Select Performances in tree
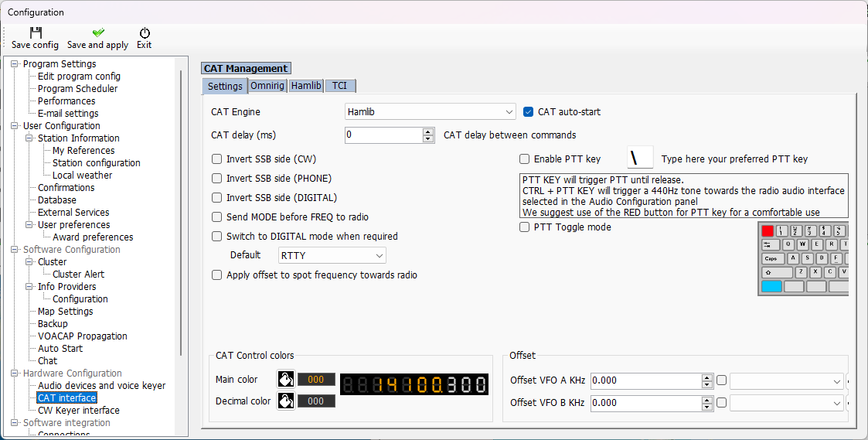This screenshot has height=440, width=868. (x=66, y=101)
